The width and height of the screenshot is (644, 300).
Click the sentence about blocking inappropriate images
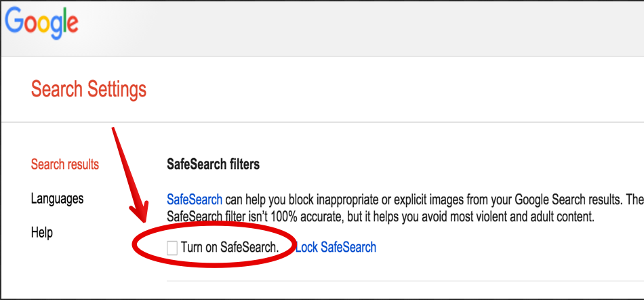click(405, 200)
